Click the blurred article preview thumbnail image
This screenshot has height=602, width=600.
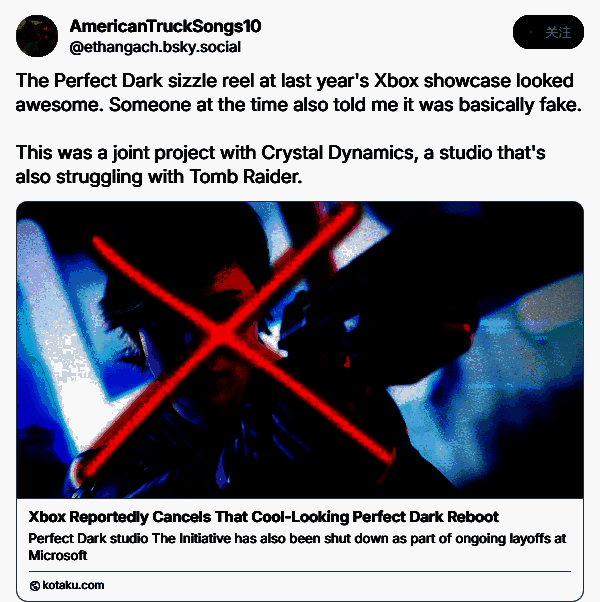[x=300, y=350]
